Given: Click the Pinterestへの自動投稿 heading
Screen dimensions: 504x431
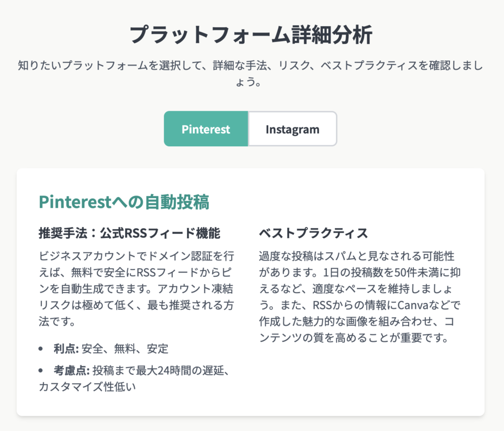Looking at the screenshot, I should coord(124,202).
